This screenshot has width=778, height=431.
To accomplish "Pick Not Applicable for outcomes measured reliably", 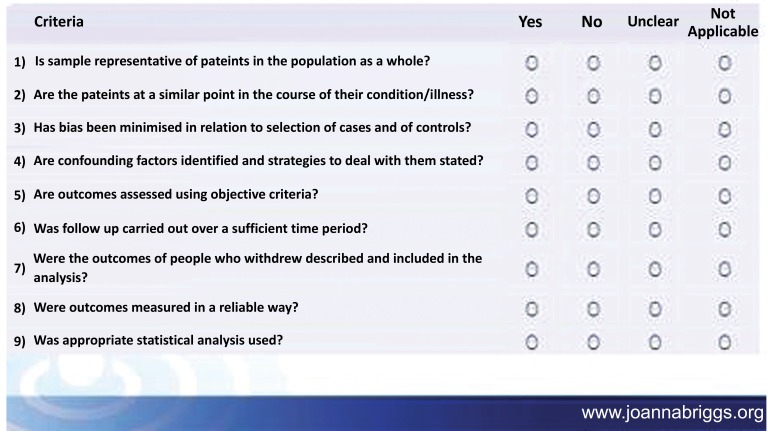I will [724, 309].
